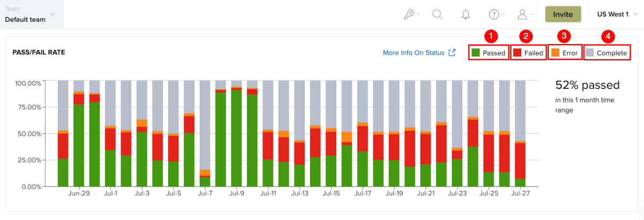Click the search magnifier icon
Image resolution: width=644 pixels, height=220 pixels.
[437, 14]
